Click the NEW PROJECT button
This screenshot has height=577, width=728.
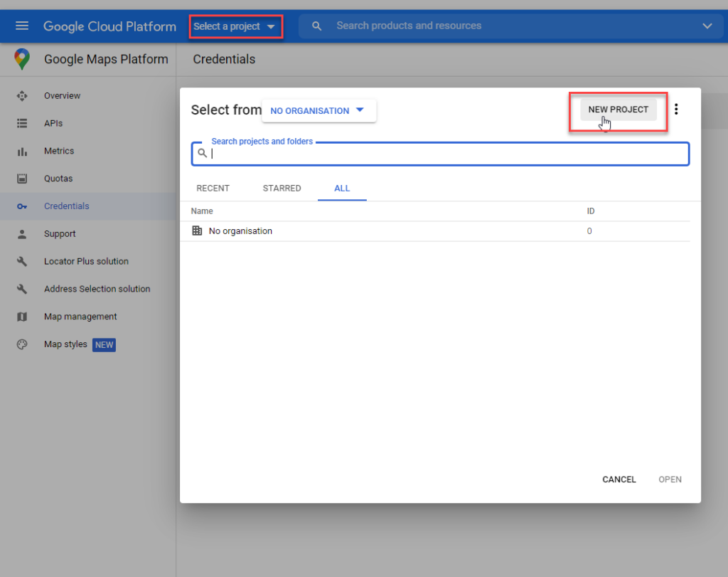tap(618, 109)
